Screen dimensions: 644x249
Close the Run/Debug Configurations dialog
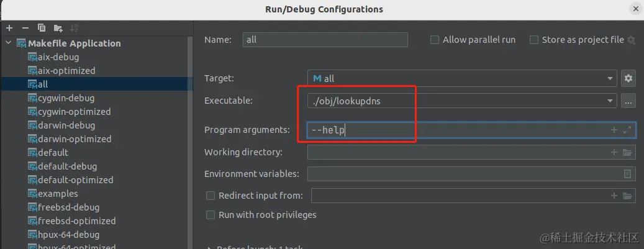coord(635,9)
